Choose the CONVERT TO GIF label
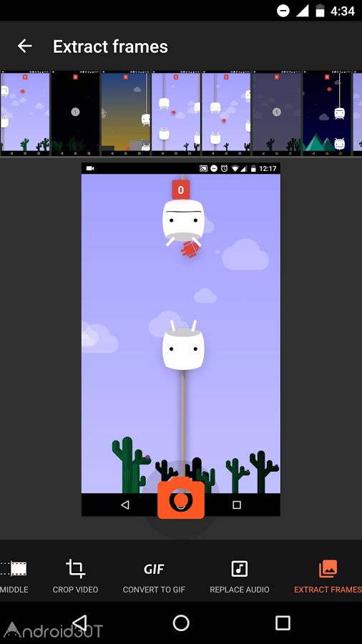 click(x=154, y=590)
